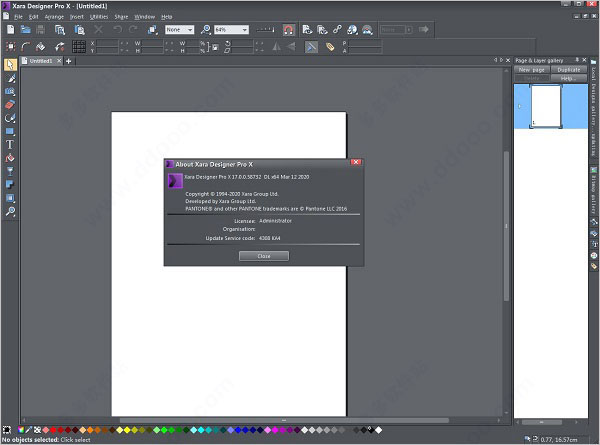The width and height of the screenshot is (600, 445).
Task: Open the File menu
Action: pos(18,17)
